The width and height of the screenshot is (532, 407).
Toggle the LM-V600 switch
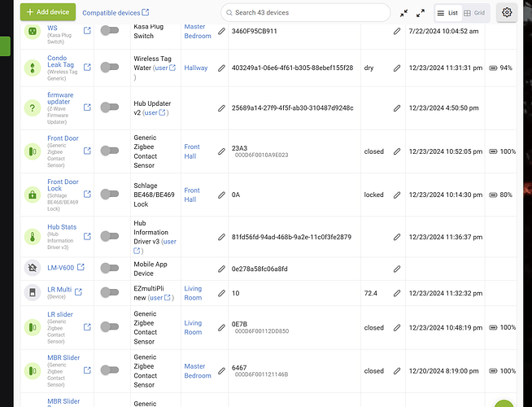[110, 268]
